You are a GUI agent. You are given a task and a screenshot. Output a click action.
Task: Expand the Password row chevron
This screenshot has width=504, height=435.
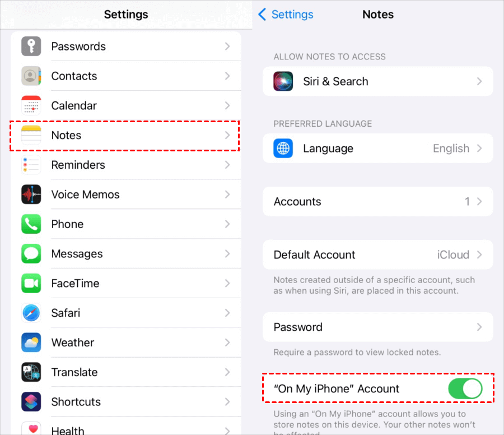click(x=479, y=327)
